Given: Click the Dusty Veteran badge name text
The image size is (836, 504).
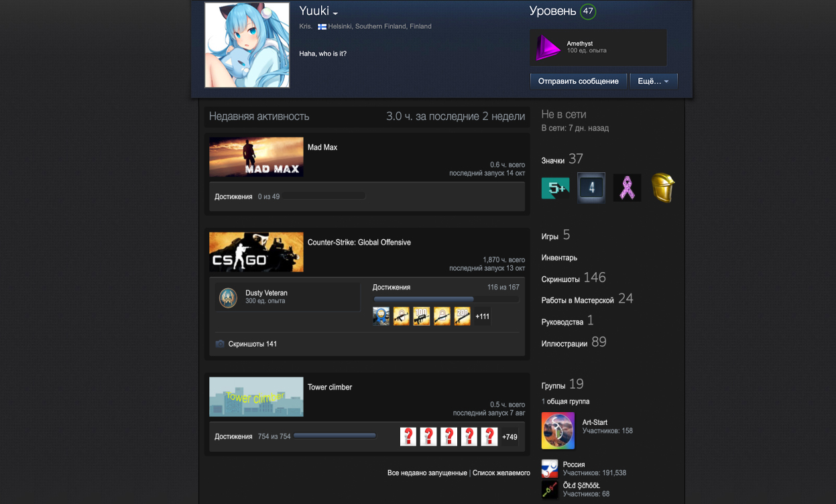Looking at the screenshot, I should (266, 294).
